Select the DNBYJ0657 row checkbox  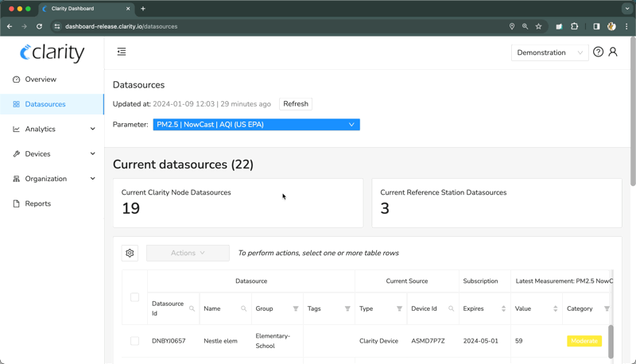pos(134,341)
